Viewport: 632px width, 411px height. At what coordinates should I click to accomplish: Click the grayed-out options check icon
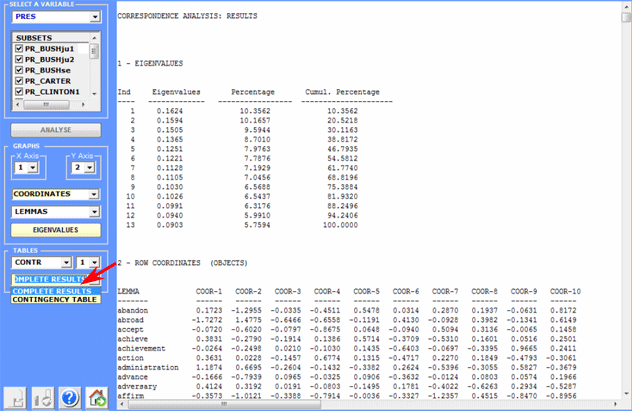43,398
